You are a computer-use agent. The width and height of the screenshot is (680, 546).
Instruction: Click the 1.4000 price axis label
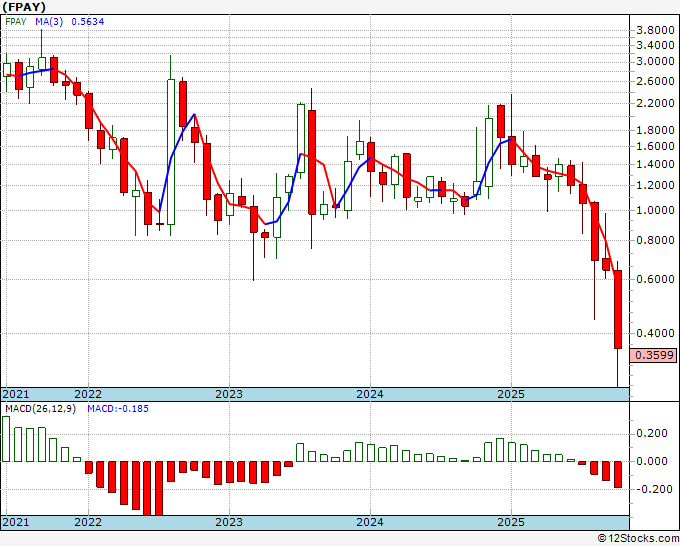(x=655, y=164)
